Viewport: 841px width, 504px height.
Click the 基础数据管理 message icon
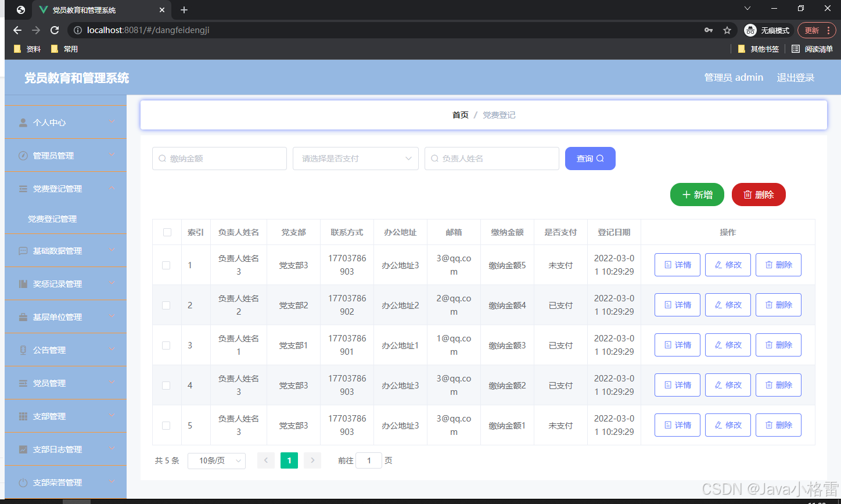pyautogui.click(x=23, y=250)
